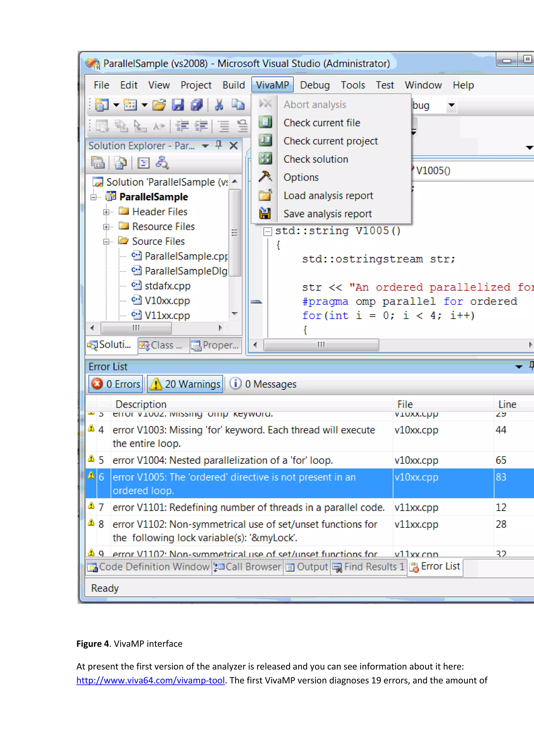534x756 pixels.
Task: Click the View Code icon in Solution Explorer
Action: tap(143, 163)
